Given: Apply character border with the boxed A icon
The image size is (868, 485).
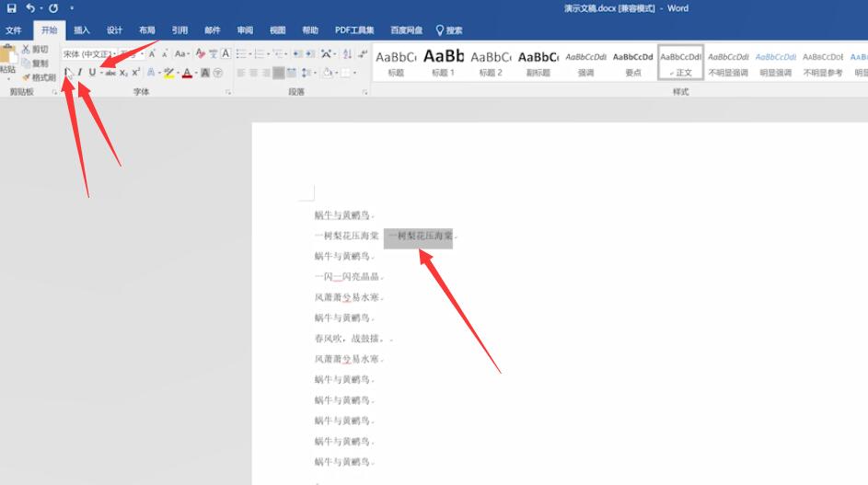Looking at the screenshot, I should (226, 53).
